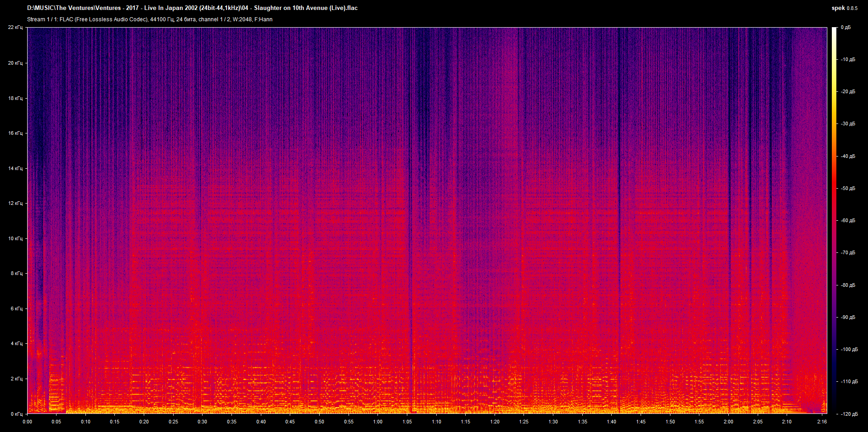
Task: Click the 2:16 end timestamp label
Action: tap(822, 422)
